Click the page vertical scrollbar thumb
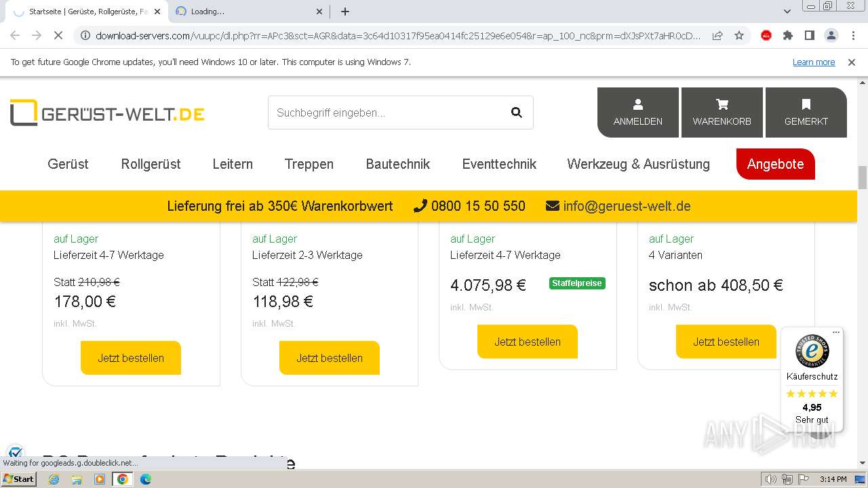The width and height of the screenshot is (868, 488). [x=863, y=178]
